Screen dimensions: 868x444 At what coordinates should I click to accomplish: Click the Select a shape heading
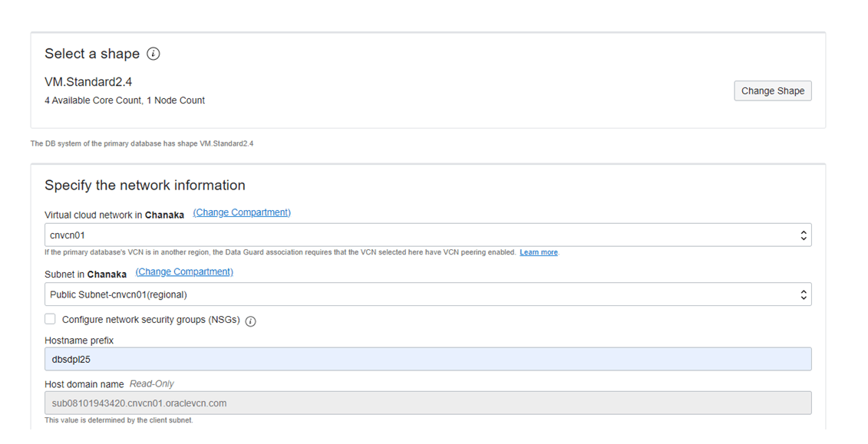click(92, 54)
